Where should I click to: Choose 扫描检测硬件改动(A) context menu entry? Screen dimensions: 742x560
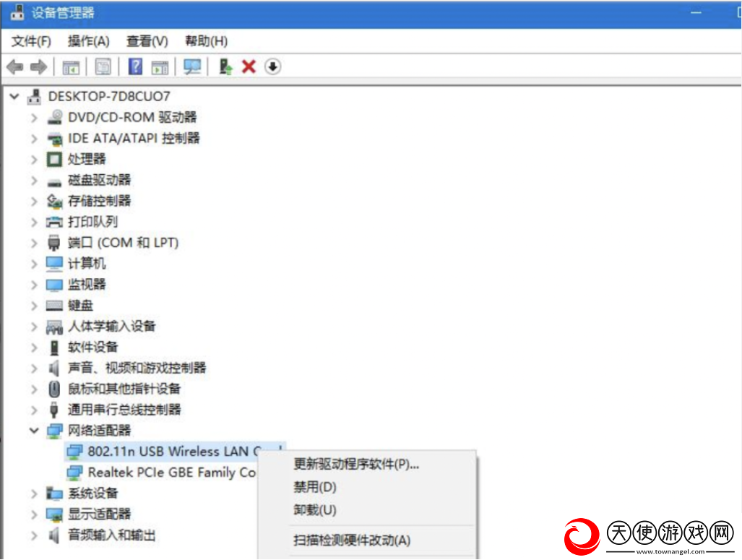click(x=352, y=540)
